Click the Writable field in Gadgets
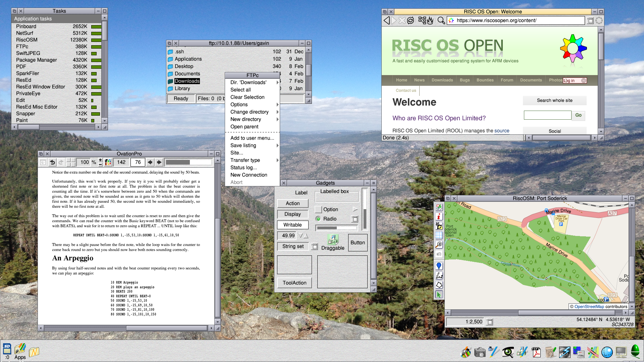 (x=292, y=225)
